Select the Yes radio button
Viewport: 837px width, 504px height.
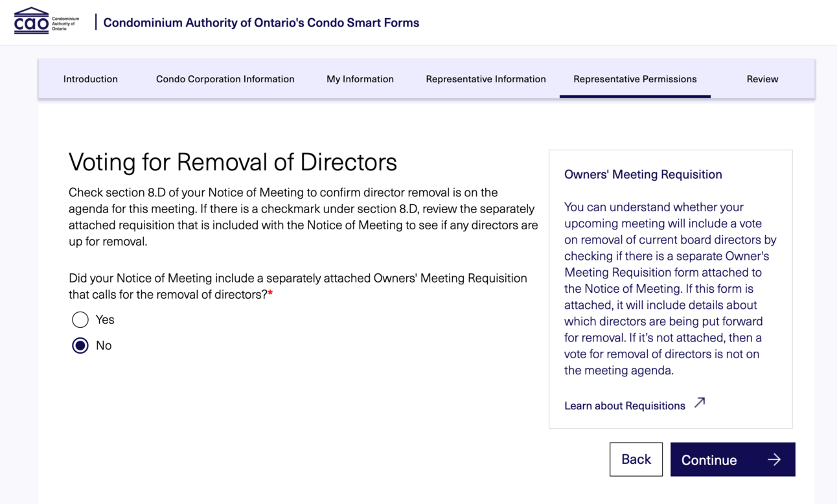pyautogui.click(x=80, y=319)
